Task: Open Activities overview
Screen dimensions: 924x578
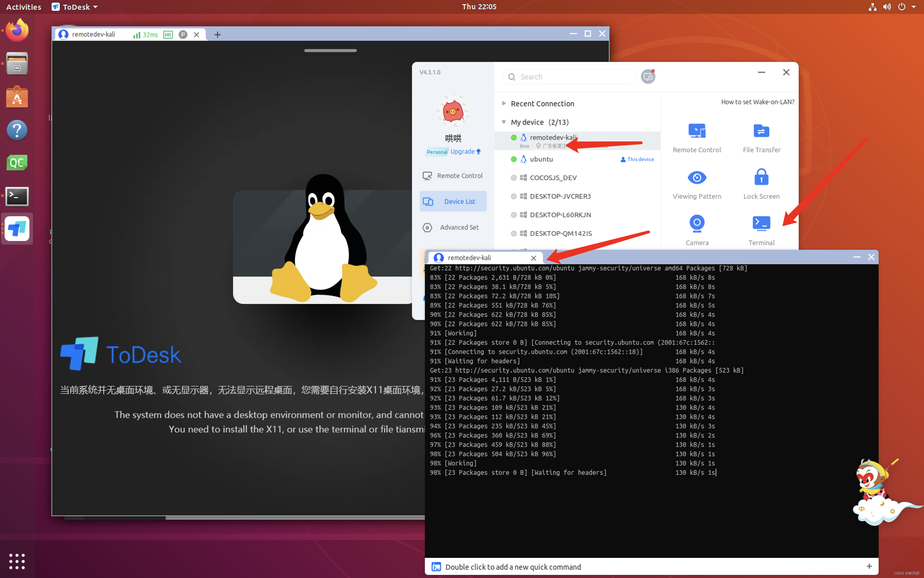Action: [24, 7]
